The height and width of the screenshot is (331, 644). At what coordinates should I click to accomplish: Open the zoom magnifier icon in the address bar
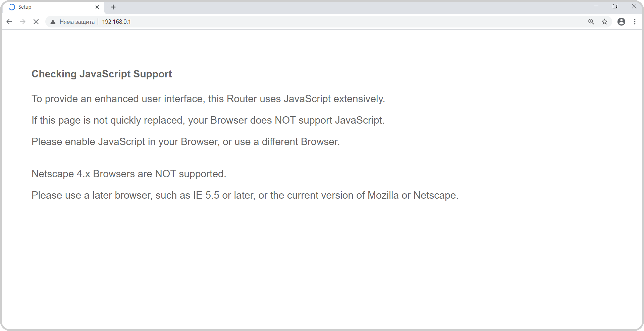coord(591,22)
